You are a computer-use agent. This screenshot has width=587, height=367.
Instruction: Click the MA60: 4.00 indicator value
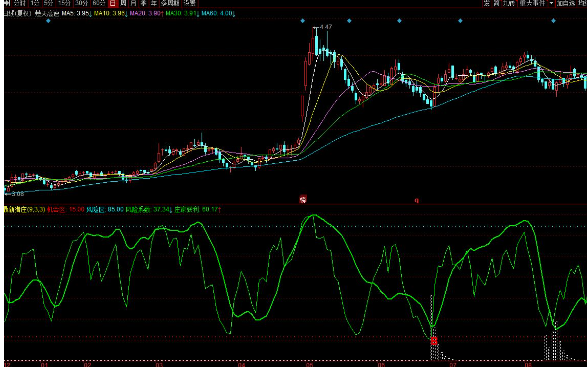click(x=218, y=13)
